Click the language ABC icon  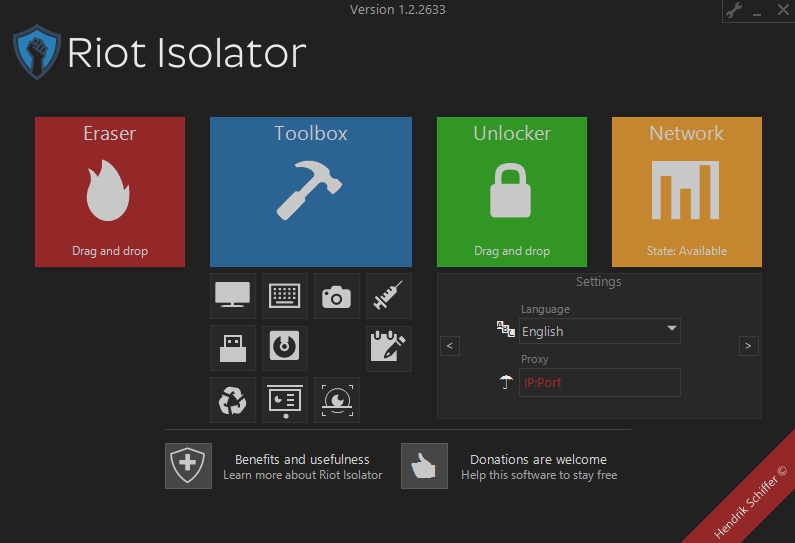click(x=505, y=329)
